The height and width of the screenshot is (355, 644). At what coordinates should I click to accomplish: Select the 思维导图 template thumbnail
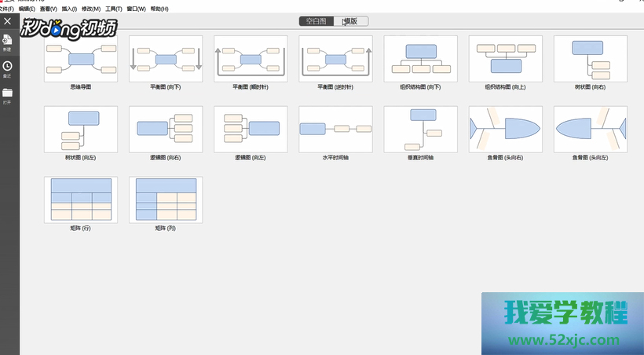81,59
